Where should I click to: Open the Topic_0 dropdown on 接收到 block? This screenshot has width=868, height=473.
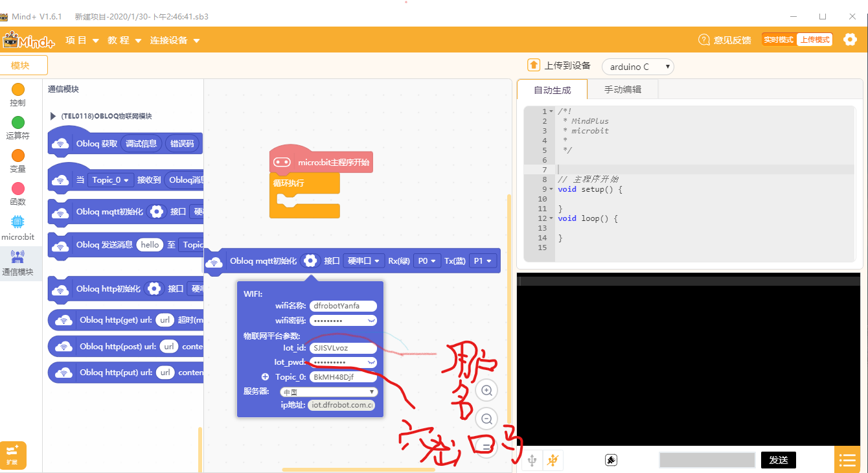click(110, 179)
